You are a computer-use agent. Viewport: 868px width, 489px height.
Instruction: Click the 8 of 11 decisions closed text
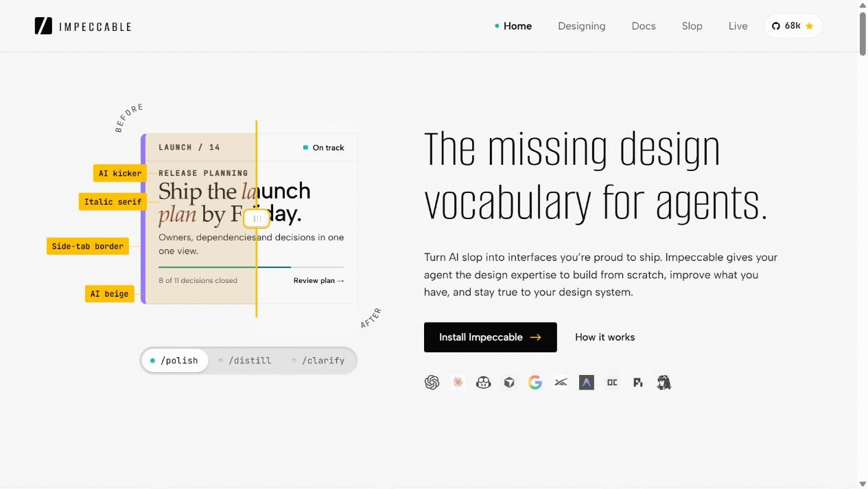click(x=198, y=280)
